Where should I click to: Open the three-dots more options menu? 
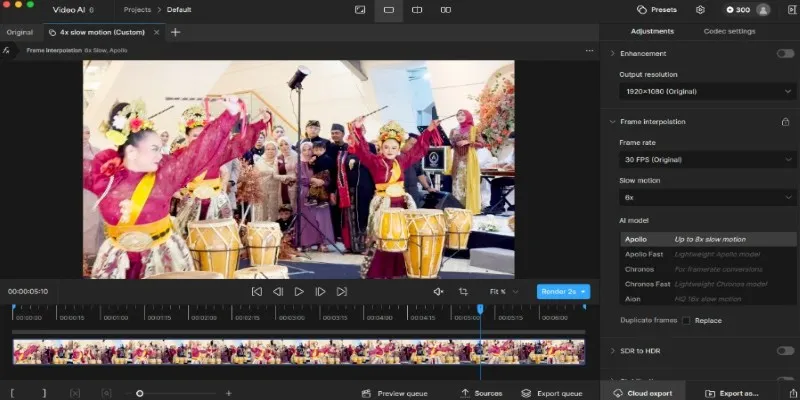(x=589, y=51)
